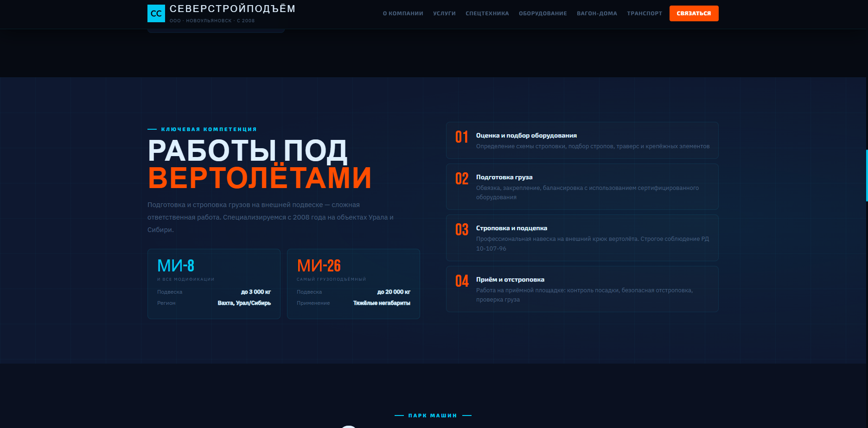Viewport: 868px width, 428px height.
Task: Click the 'Строповка и подцепка' step title
Action: (511, 228)
